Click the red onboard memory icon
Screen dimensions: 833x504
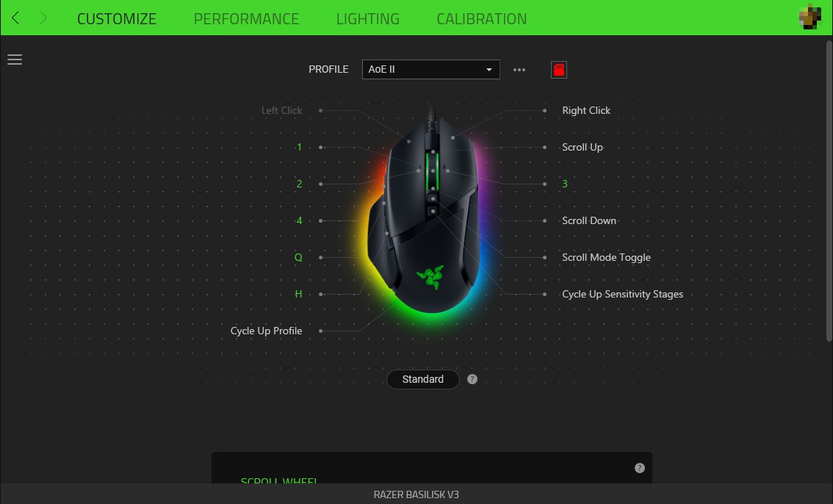point(559,70)
